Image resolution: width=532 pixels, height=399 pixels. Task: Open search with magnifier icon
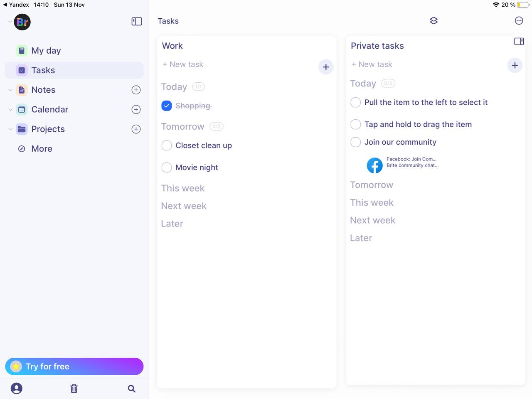132,389
